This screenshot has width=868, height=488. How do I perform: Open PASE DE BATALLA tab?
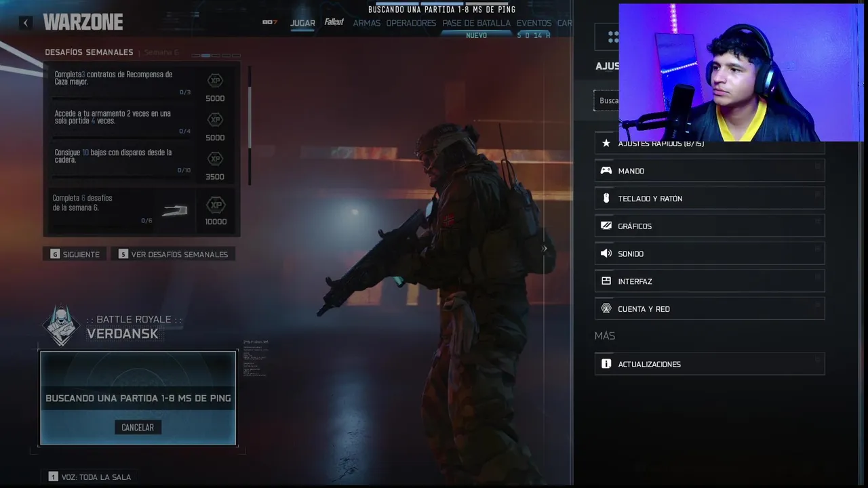476,23
